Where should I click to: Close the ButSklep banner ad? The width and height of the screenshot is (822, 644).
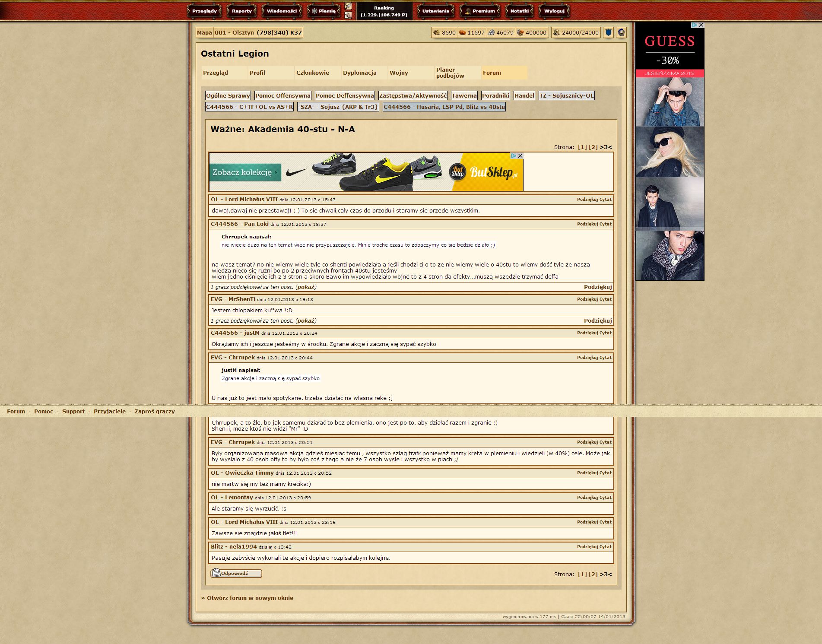pyautogui.click(x=520, y=156)
